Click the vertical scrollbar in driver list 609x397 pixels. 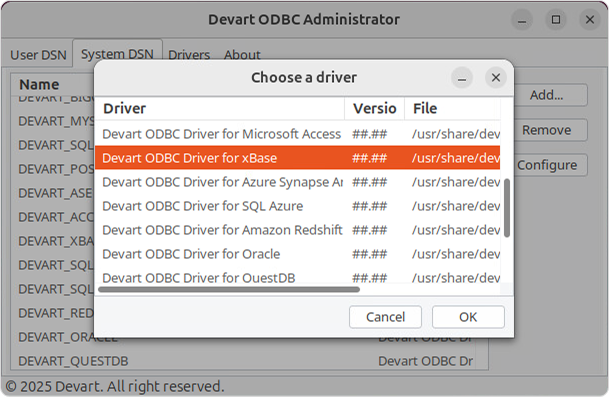click(506, 208)
